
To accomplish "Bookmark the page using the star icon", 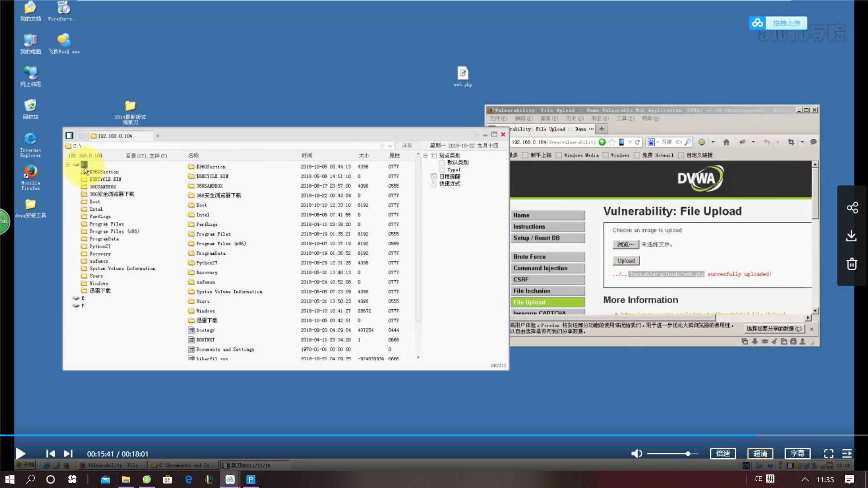I will pyautogui.click(x=611, y=141).
